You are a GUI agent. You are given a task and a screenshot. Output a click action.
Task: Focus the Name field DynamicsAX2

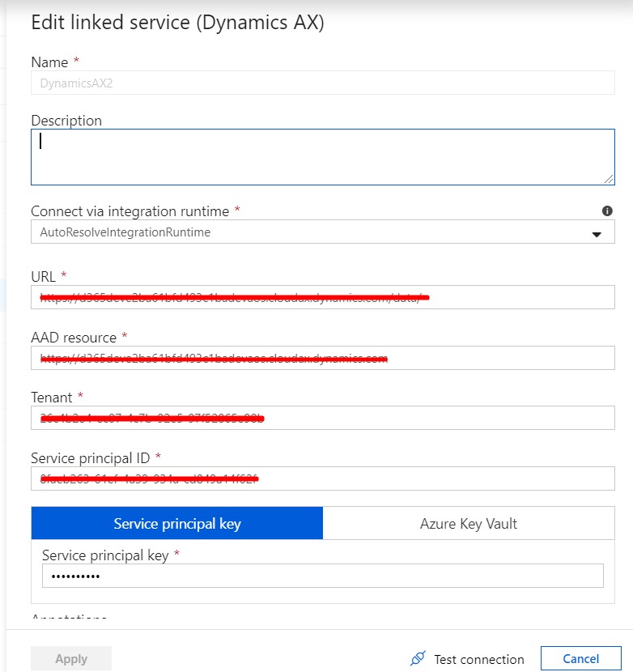[323, 83]
